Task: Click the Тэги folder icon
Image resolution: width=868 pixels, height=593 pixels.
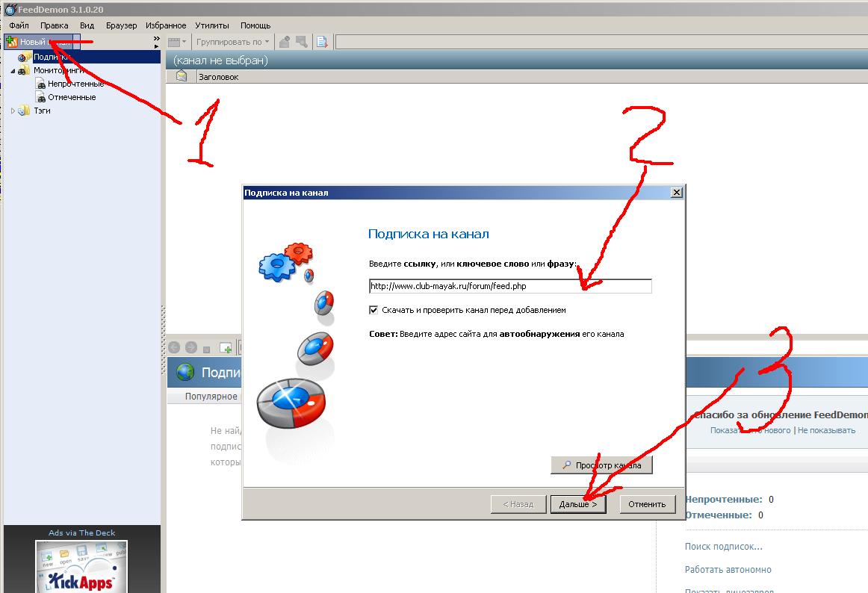Action: tap(24, 111)
